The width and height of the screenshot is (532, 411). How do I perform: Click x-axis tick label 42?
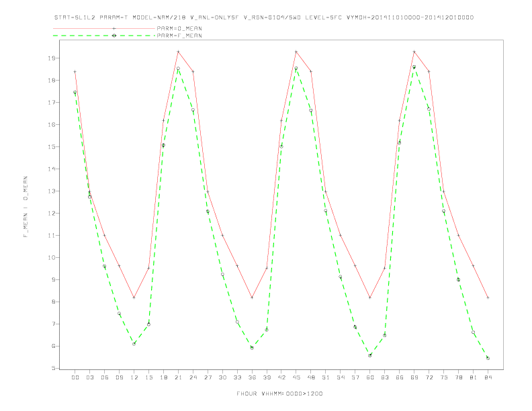pos(281,377)
